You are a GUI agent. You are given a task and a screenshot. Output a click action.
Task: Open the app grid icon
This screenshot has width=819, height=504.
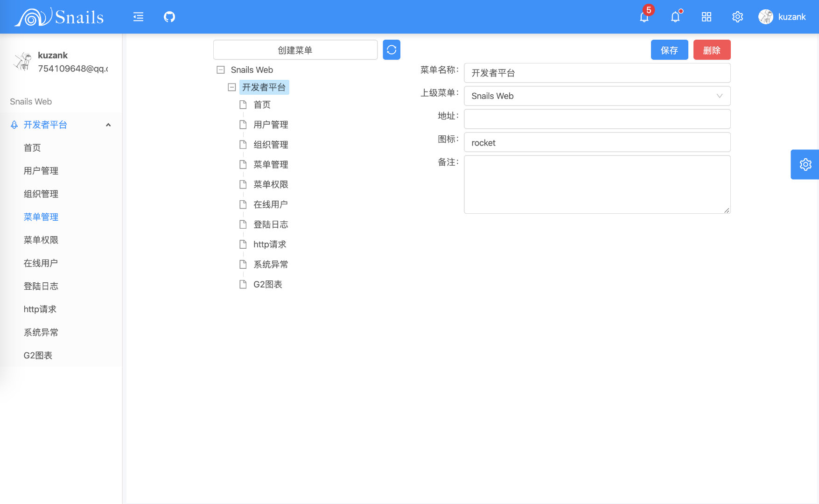pos(707,17)
